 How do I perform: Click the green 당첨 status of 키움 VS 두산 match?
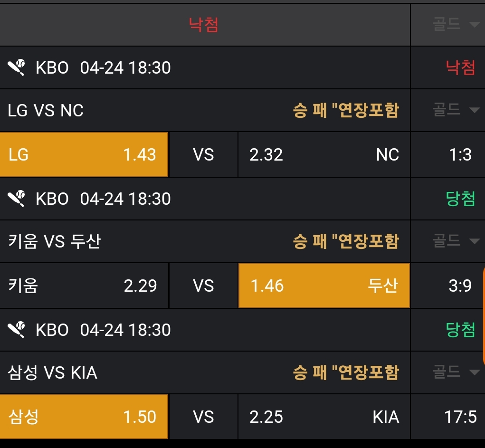click(x=460, y=199)
